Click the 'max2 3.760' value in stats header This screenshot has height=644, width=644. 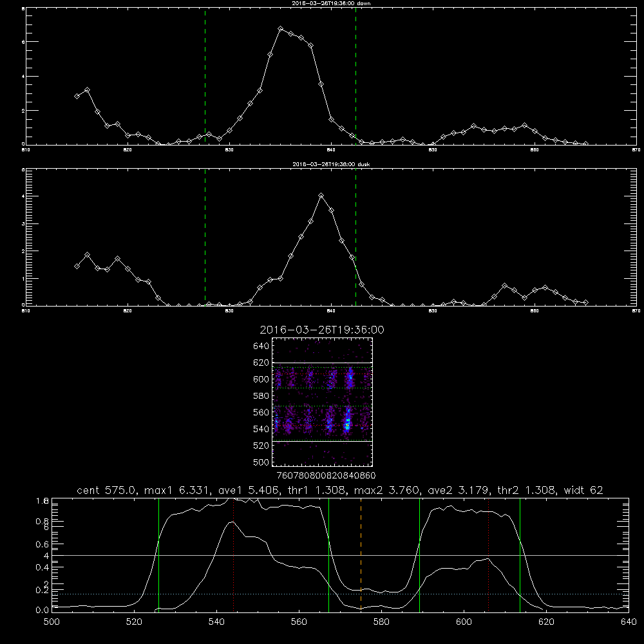pyautogui.click(x=387, y=490)
